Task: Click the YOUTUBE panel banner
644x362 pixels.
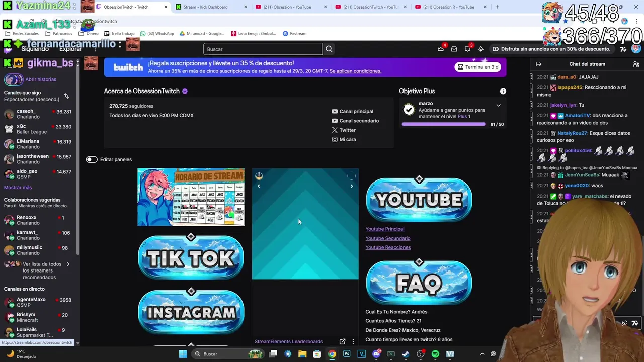Action: click(419, 199)
